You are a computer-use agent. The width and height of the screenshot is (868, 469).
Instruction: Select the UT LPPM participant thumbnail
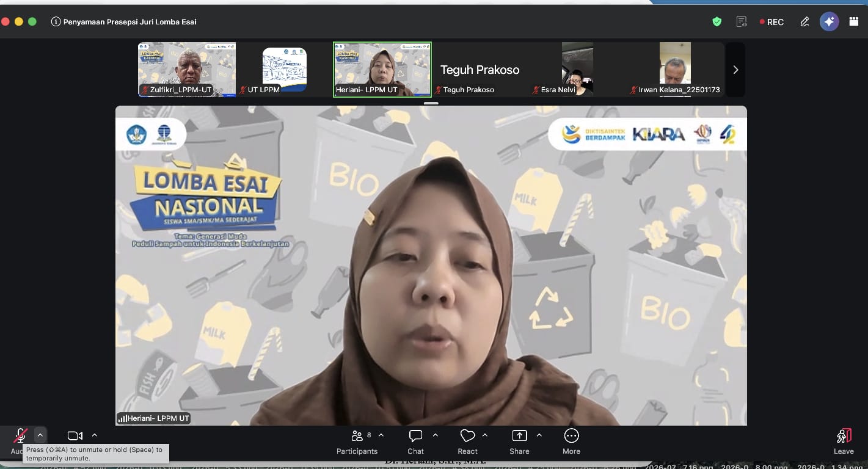pyautogui.click(x=285, y=69)
